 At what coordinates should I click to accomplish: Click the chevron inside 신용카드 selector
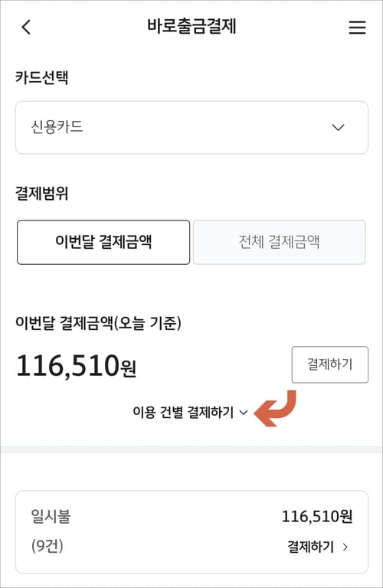point(338,128)
